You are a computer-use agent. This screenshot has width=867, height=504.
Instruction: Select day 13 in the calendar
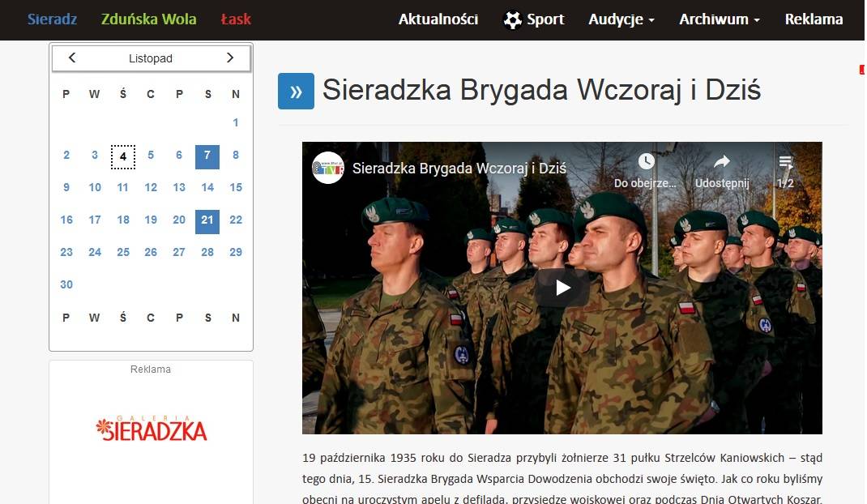[178, 187]
